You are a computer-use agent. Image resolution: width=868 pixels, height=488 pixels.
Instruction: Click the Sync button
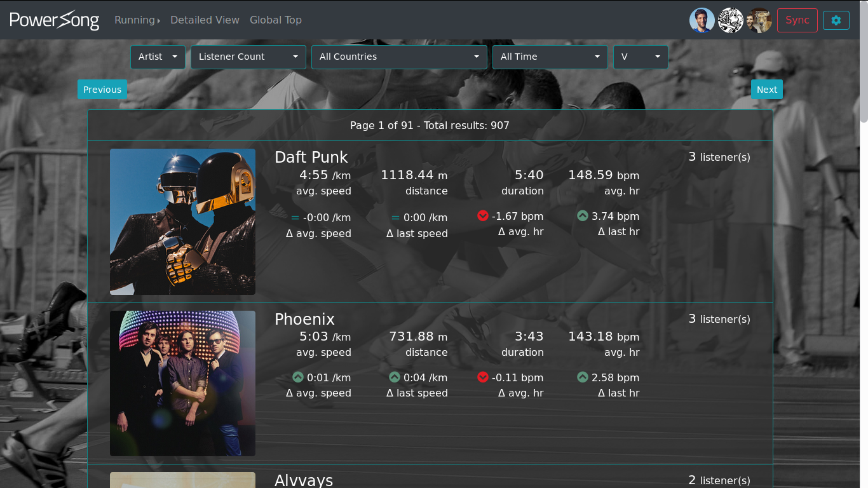pyautogui.click(x=797, y=20)
